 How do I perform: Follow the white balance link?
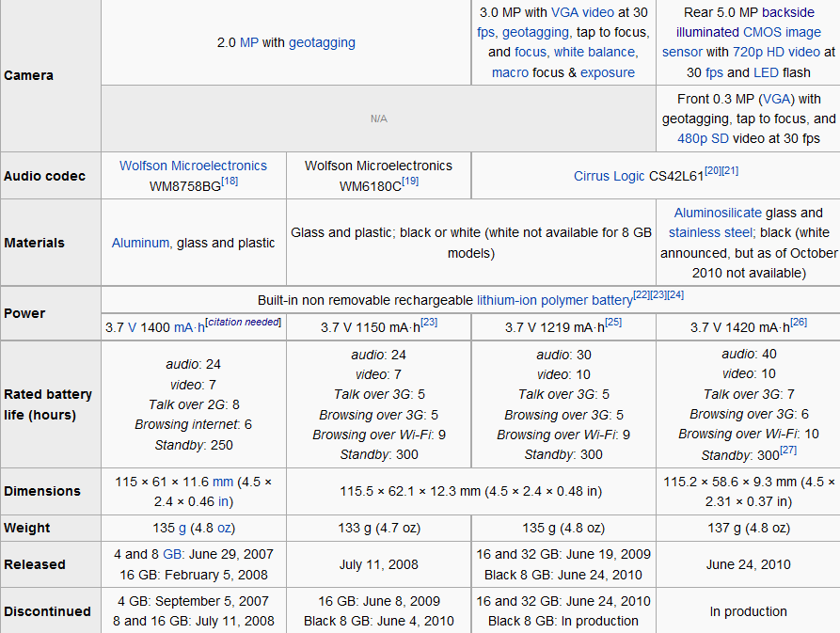point(595,53)
